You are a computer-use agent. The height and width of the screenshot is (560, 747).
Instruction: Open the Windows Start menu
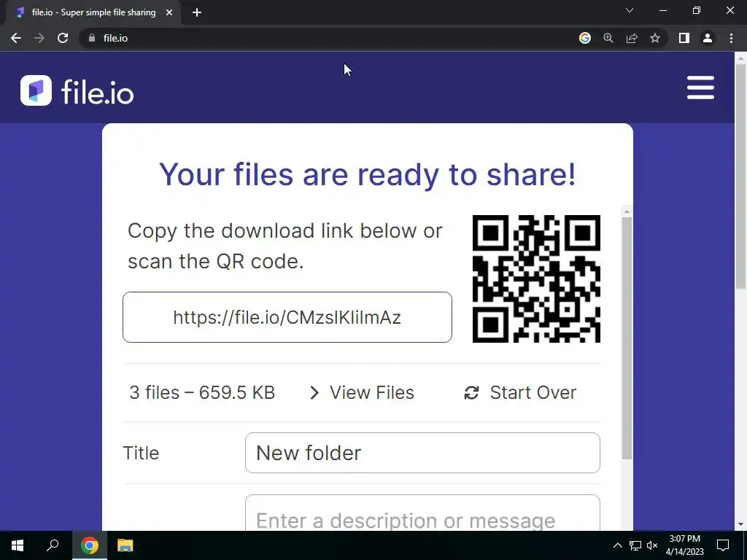click(x=18, y=545)
